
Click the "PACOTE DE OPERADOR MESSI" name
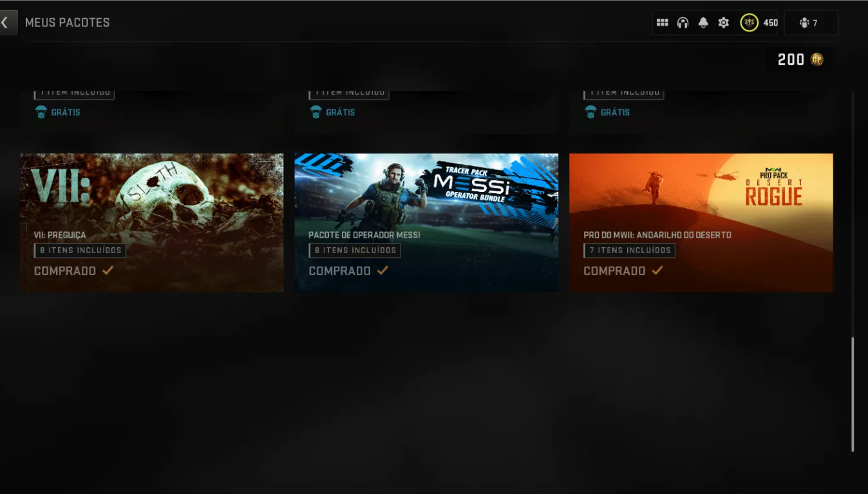point(364,235)
